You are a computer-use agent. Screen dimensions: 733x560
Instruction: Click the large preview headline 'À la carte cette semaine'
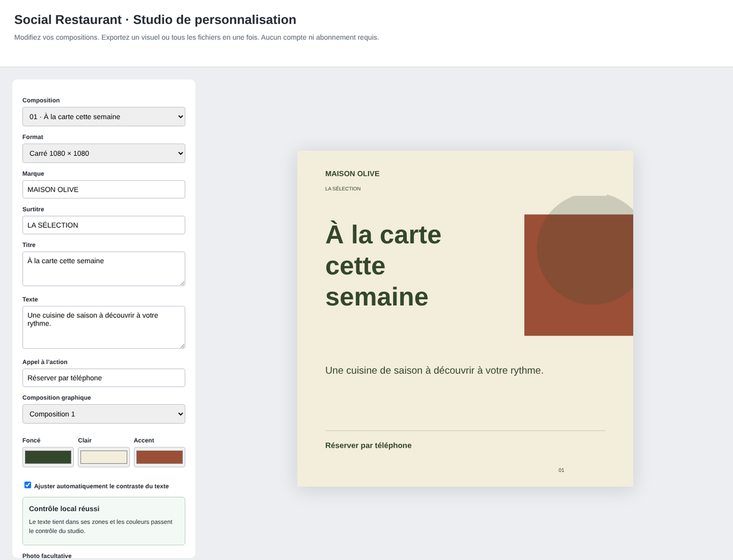[x=384, y=266]
